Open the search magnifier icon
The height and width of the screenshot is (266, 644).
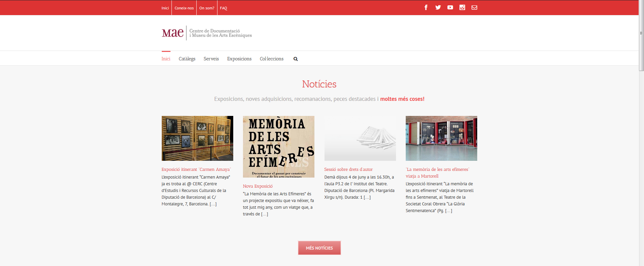coord(296,59)
